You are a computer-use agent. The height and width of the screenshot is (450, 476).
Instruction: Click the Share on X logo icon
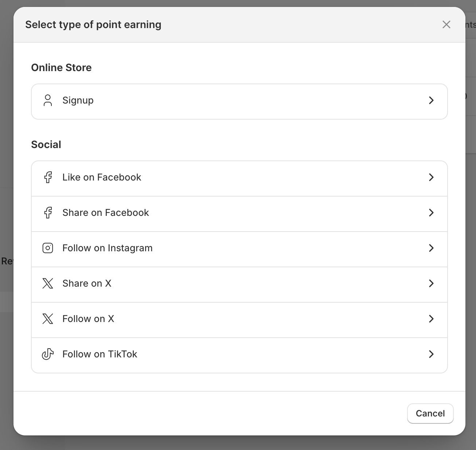point(48,283)
